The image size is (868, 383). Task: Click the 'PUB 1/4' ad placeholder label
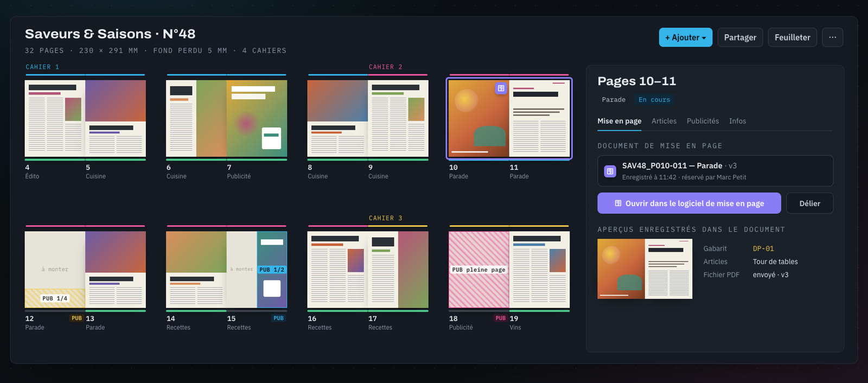(55, 298)
